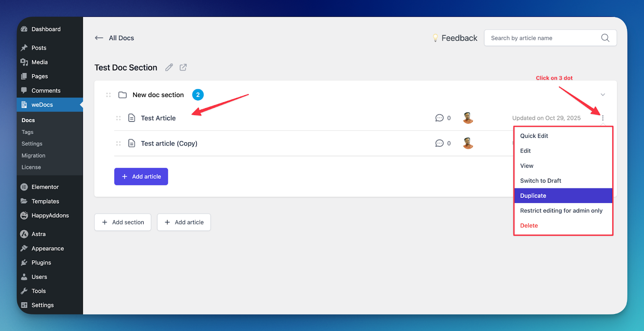
Task: Click the search magnifier icon
Action: pyautogui.click(x=605, y=38)
